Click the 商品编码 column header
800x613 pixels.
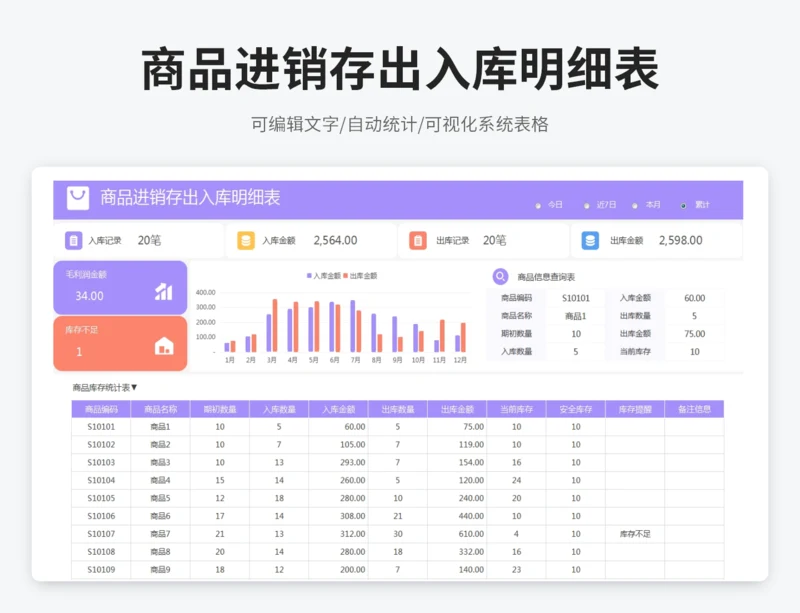pos(101,409)
